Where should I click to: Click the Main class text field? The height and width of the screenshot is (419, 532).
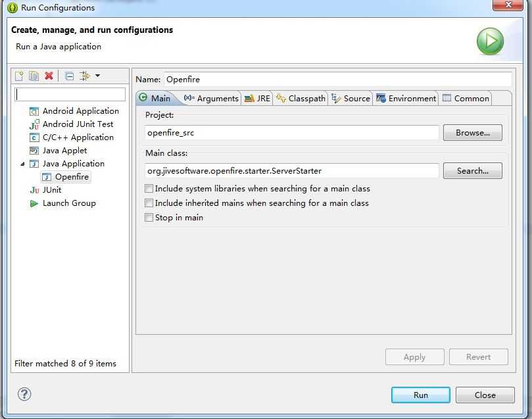pos(292,170)
